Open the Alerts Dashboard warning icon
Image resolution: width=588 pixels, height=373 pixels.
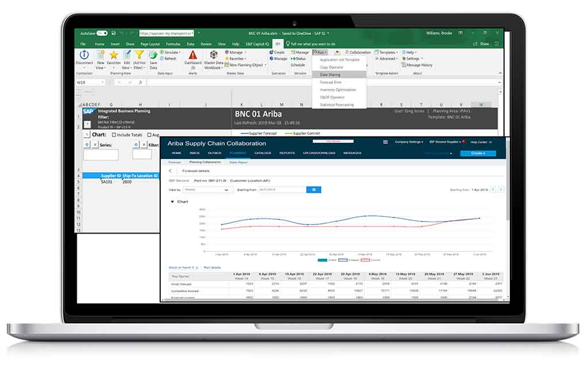click(193, 55)
